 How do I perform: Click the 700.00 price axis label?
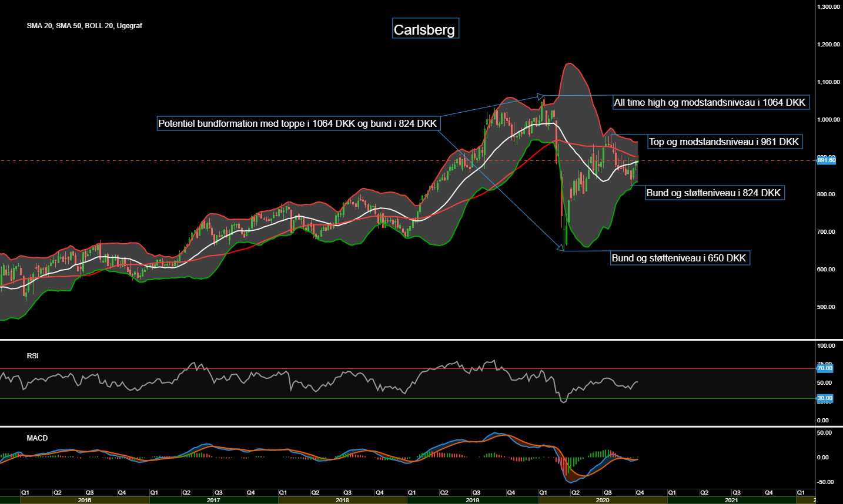click(x=826, y=232)
